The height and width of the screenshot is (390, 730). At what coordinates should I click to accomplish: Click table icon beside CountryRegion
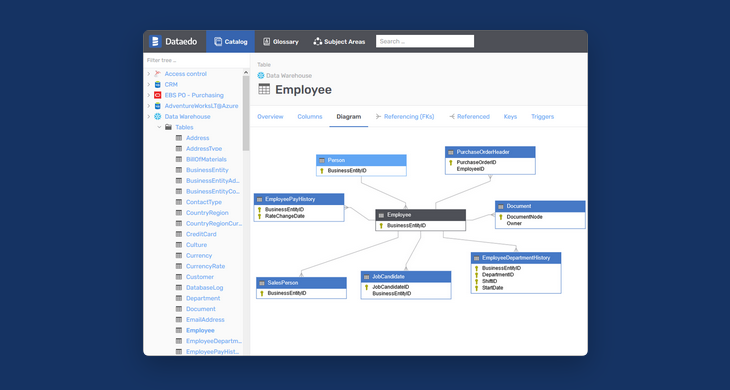pyautogui.click(x=179, y=213)
